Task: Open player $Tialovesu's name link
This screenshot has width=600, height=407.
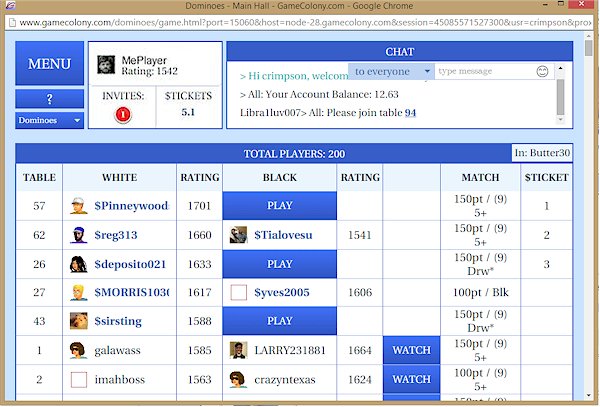Action: click(283, 235)
